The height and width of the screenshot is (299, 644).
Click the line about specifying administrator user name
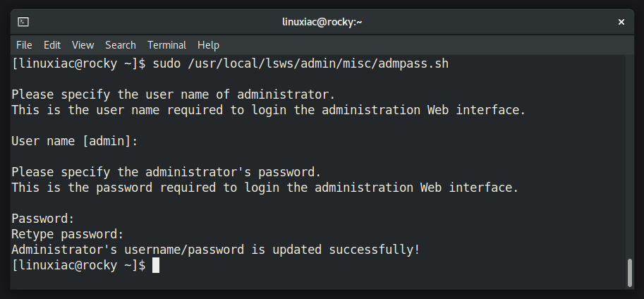point(174,95)
